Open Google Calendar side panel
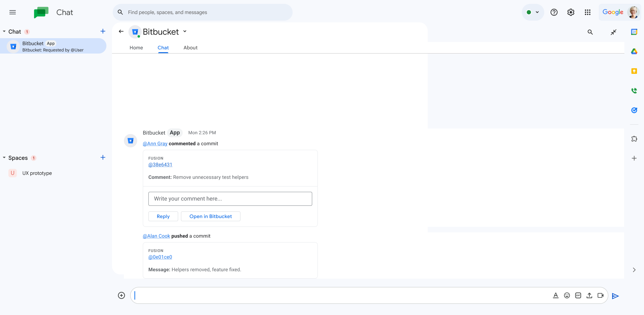The width and height of the screenshot is (644, 315). (634, 32)
